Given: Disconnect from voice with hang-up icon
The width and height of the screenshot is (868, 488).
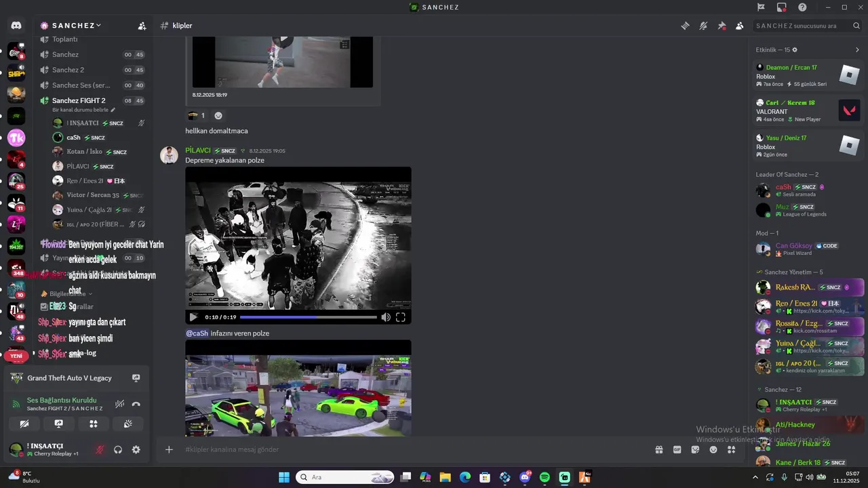Looking at the screenshot, I should pyautogui.click(x=136, y=404).
